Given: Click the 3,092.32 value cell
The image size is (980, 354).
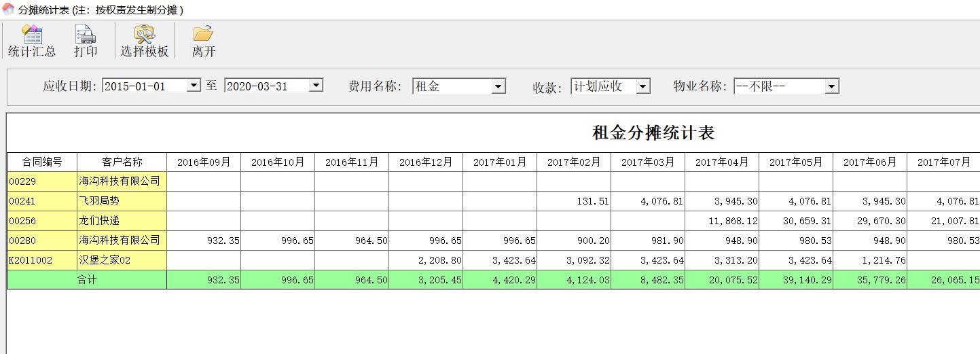Looking at the screenshot, I should pyautogui.click(x=574, y=260).
